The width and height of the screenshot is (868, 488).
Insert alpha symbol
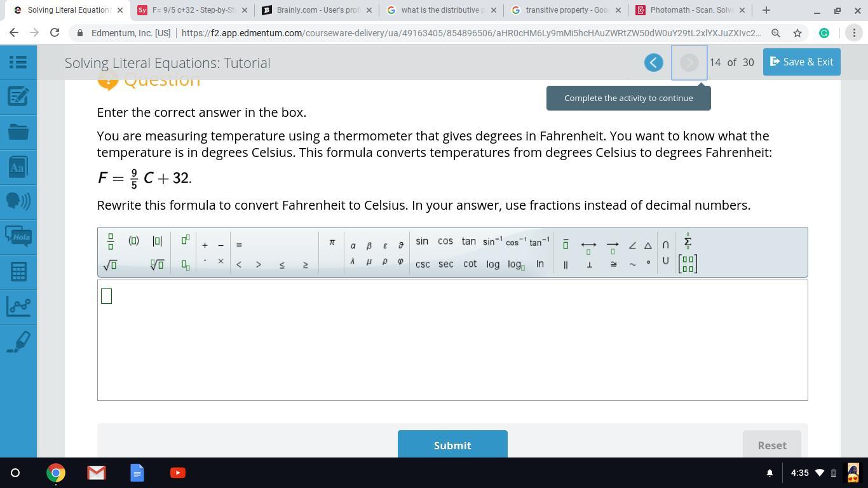[x=353, y=245]
